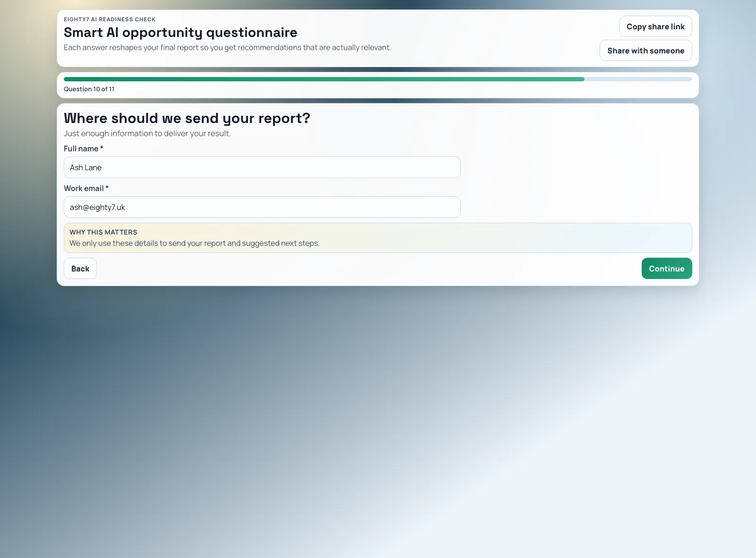Click the 'Work email *' field label
The image size is (756, 558).
[86, 188]
